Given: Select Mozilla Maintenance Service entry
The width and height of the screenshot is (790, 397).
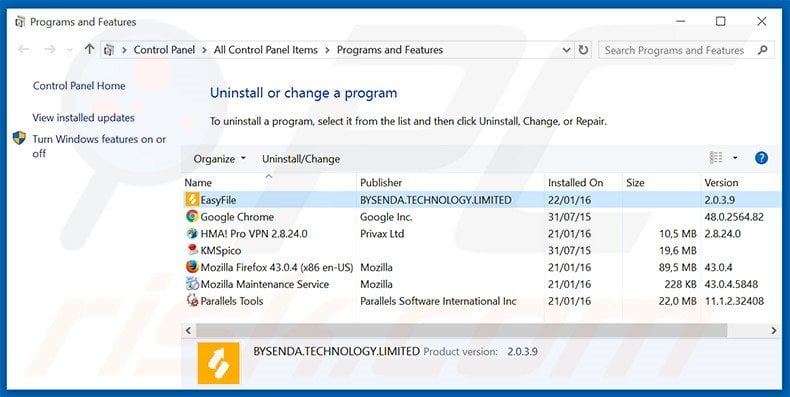Looking at the screenshot, I should pos(265,284).
